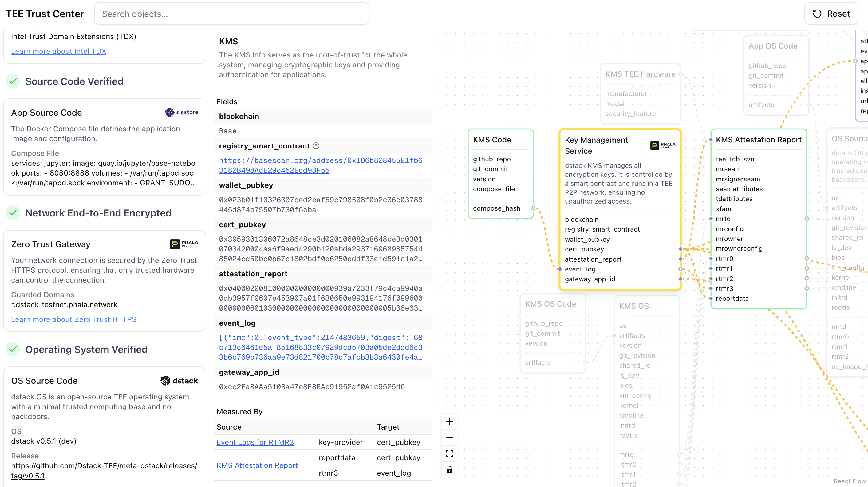Click Phala logo on Zero Trust Gateway card
Image resolution: width=868 pixels, height=487 pixels.
click(x=184, y=244)
